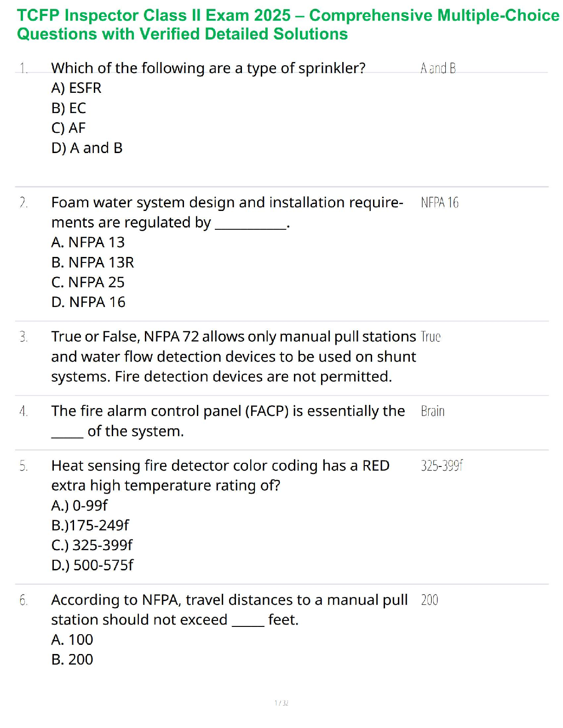Screen dimensions: 563x728
Task: Click the "A and B" answer beside question 1
Action: pyautogui.click(x=438, y=68)
